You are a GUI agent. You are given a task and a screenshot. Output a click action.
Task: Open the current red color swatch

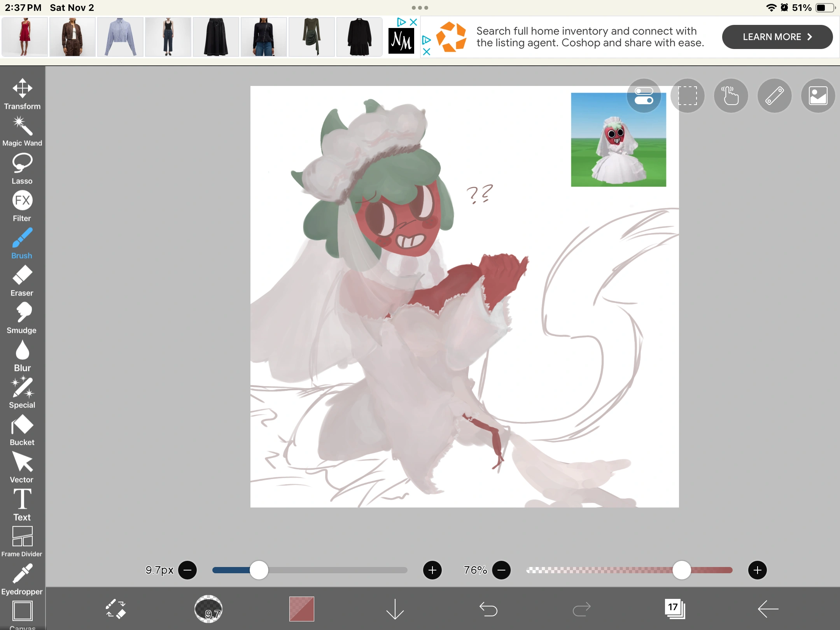pos(301,609)
